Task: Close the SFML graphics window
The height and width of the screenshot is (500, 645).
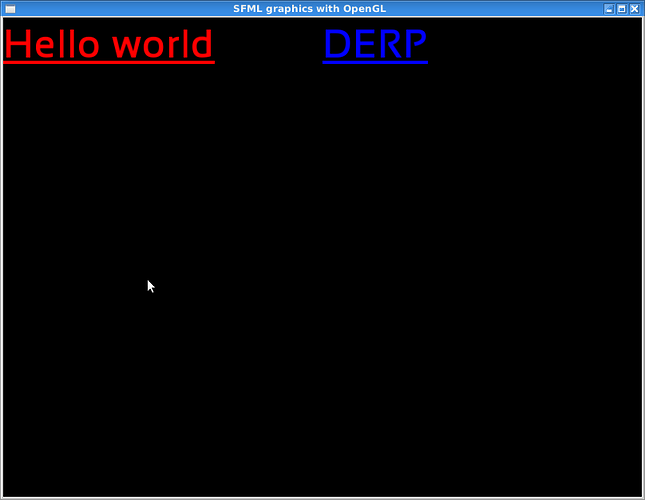Action: [x=635, y=9]
